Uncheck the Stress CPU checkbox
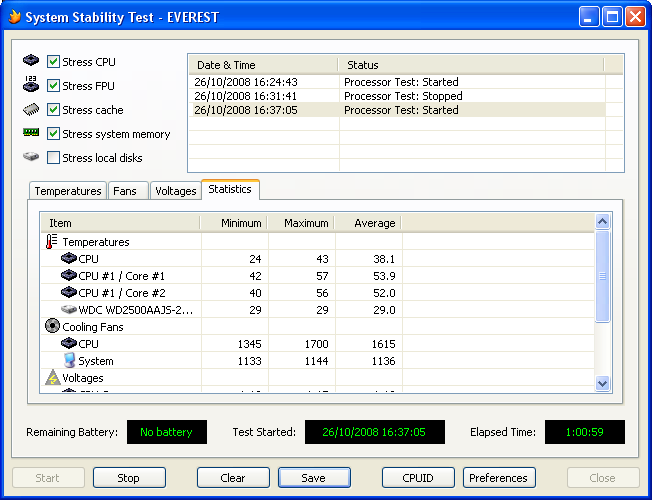 click(x=54, y=62)
